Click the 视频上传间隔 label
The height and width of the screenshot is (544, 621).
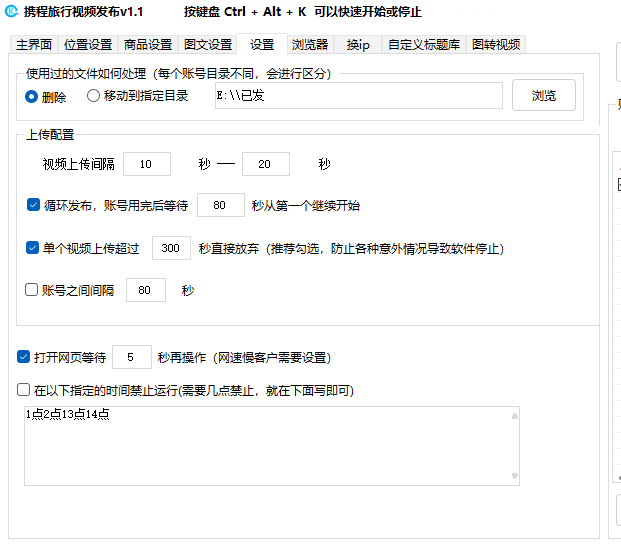pyautogui.click(x=78, y=164)
